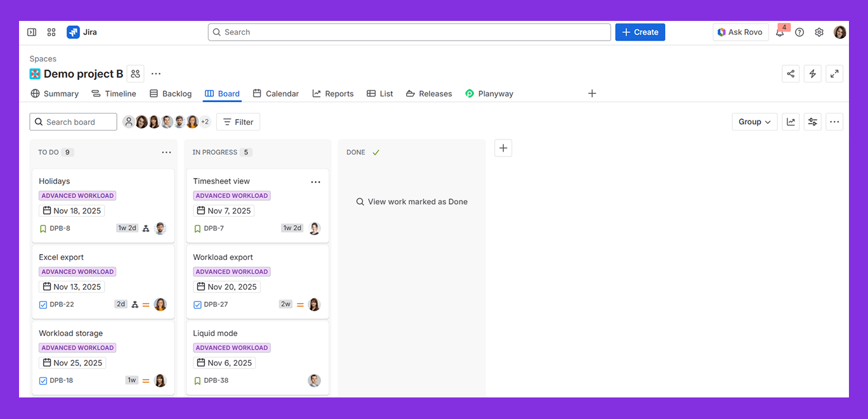
Task: Click the Create button
Action: (640, 32)
